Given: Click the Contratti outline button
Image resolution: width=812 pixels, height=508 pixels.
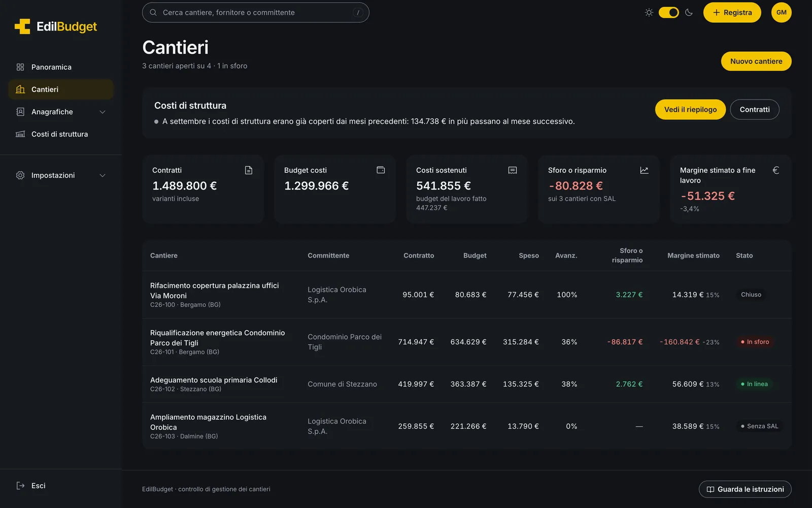Looking at the screenshot, I should [x=755, y=109].
